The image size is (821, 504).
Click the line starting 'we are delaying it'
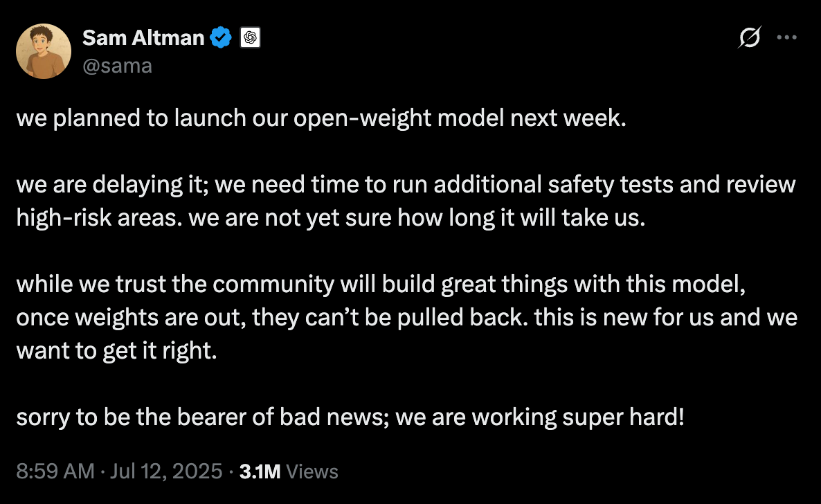pos(406,185)
